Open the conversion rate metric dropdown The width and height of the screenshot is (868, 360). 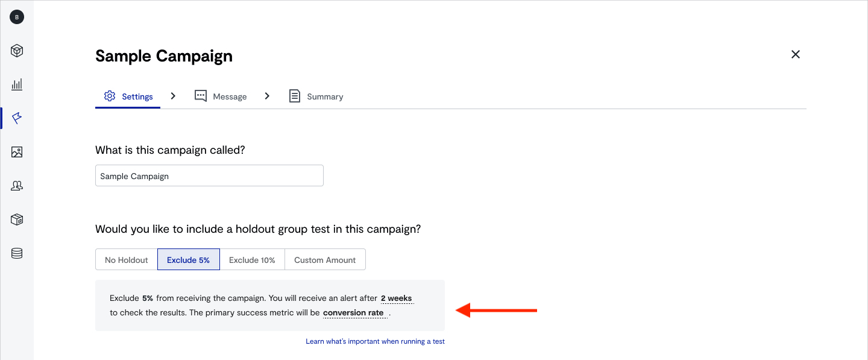click(354, 313)
